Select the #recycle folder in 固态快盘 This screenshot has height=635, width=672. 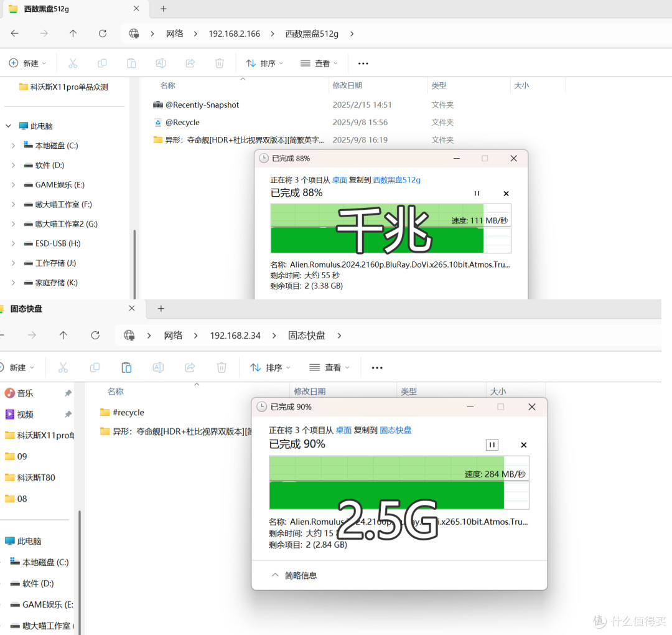(128, 413)
